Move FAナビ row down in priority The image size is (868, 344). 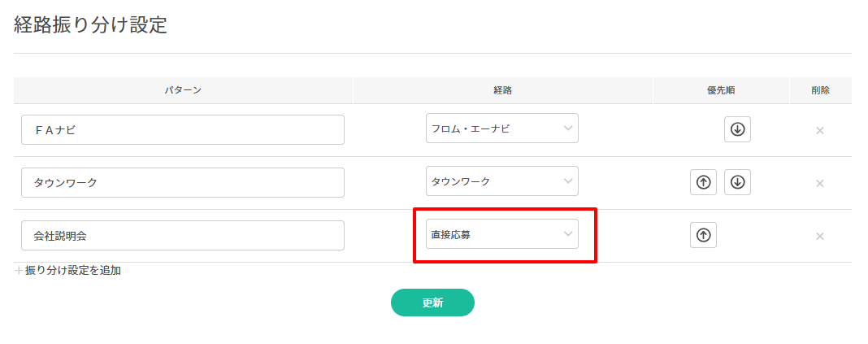737,129
